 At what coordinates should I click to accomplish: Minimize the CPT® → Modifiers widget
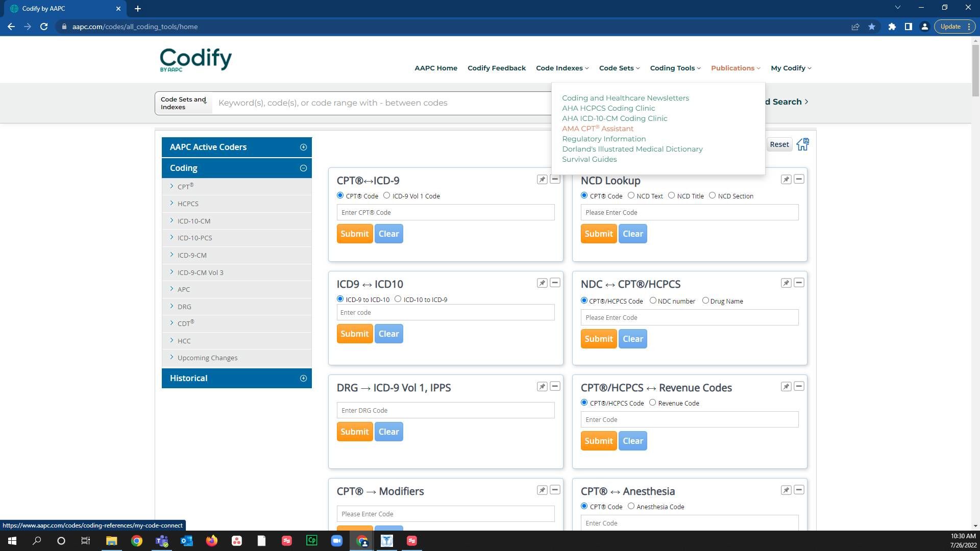[555, 490]
